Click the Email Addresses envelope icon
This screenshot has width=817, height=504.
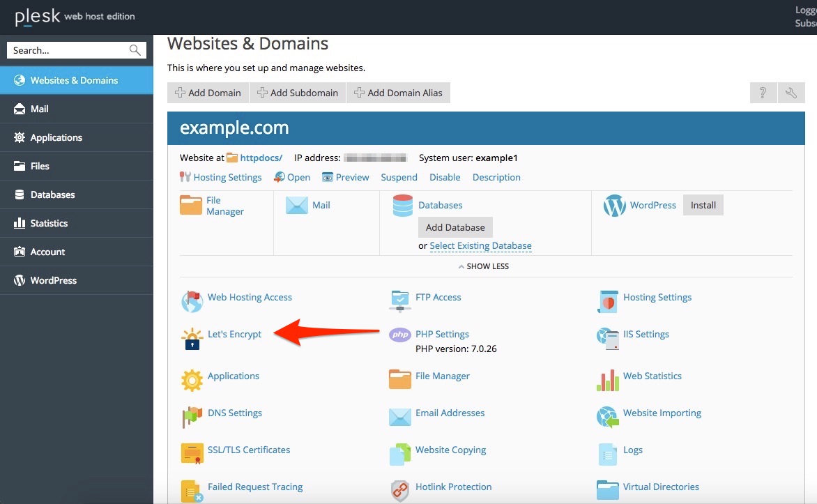pos(399,417)
